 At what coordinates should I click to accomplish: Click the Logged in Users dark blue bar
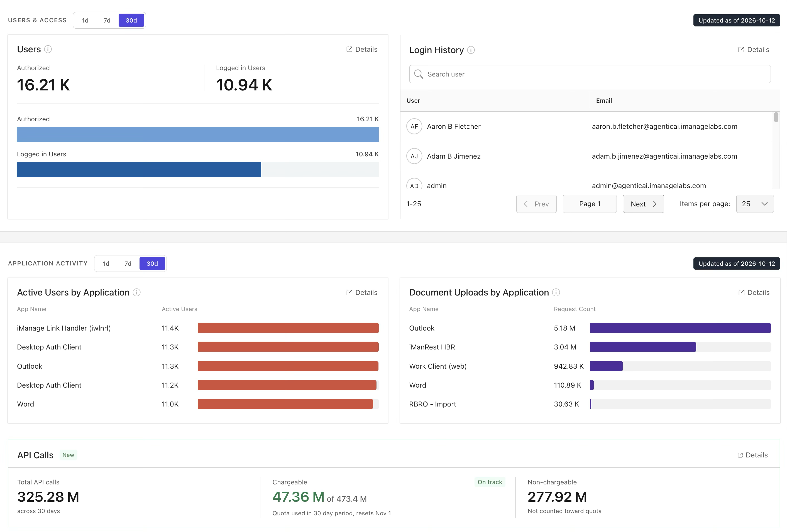click(139, 169)
